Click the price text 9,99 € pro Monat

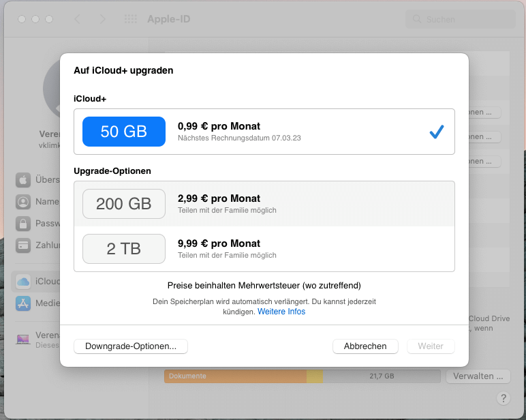[x=219, y=243]
